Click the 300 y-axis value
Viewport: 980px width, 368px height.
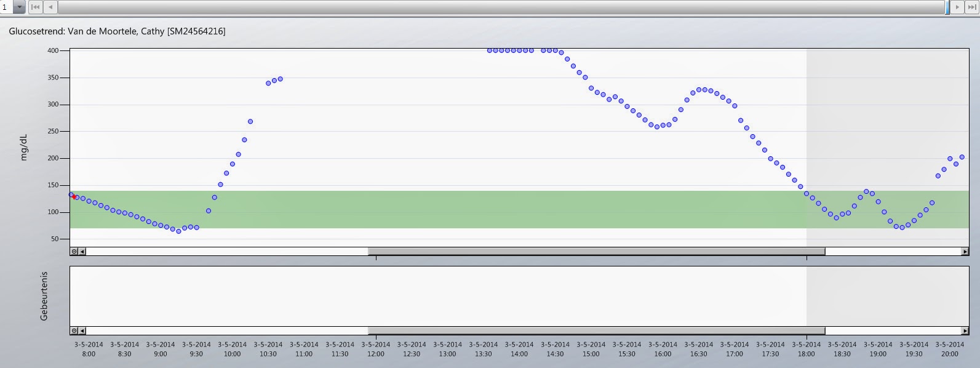point(53,105)
